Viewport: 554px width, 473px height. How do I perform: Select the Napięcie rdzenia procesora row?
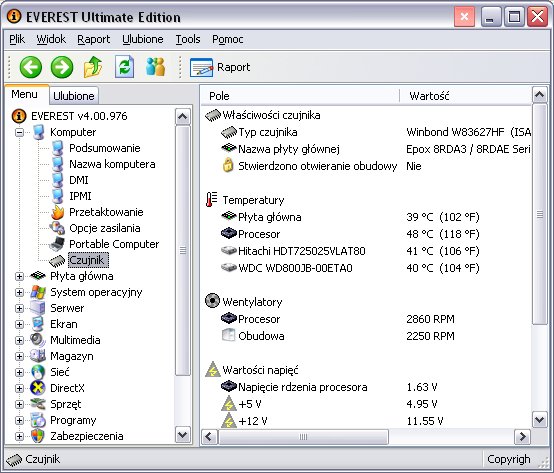pos(366,387)
